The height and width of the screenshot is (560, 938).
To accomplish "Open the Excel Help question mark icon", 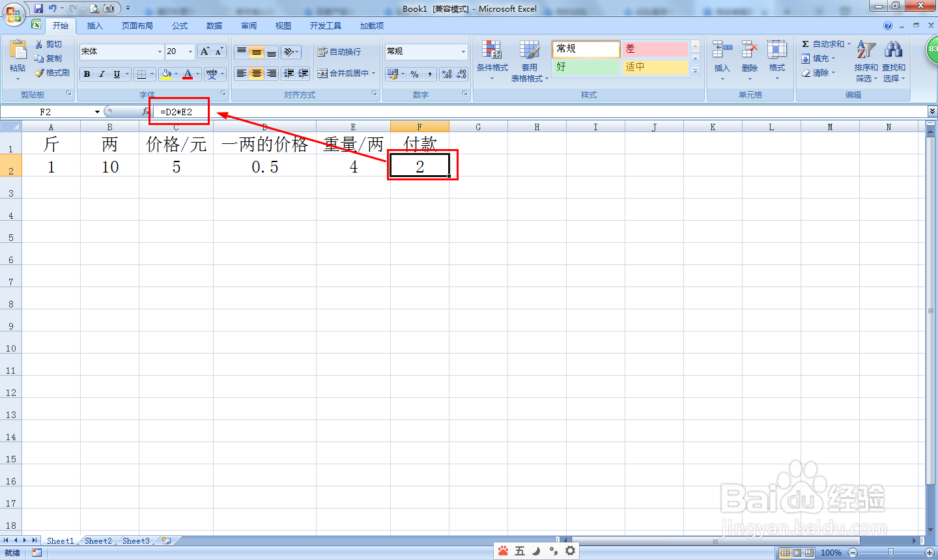I will point(888,26).
